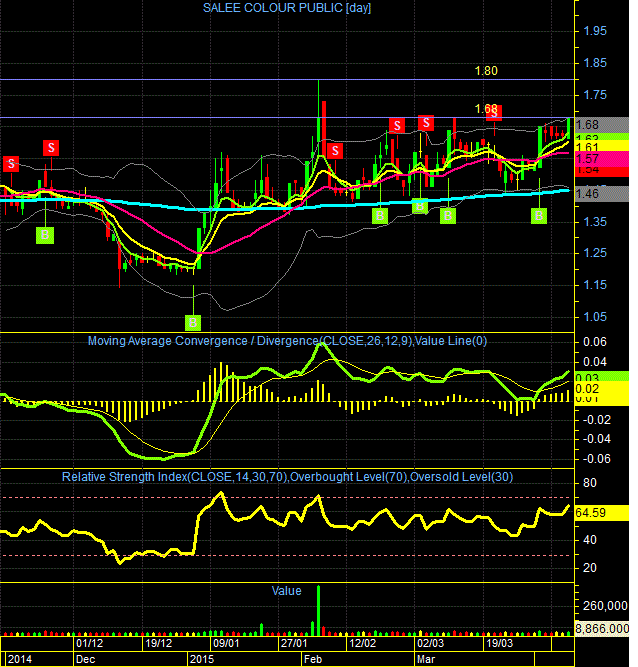Click the Mar month label on the time axis
This screenshot has height=667, width=638.
point(426,659)
